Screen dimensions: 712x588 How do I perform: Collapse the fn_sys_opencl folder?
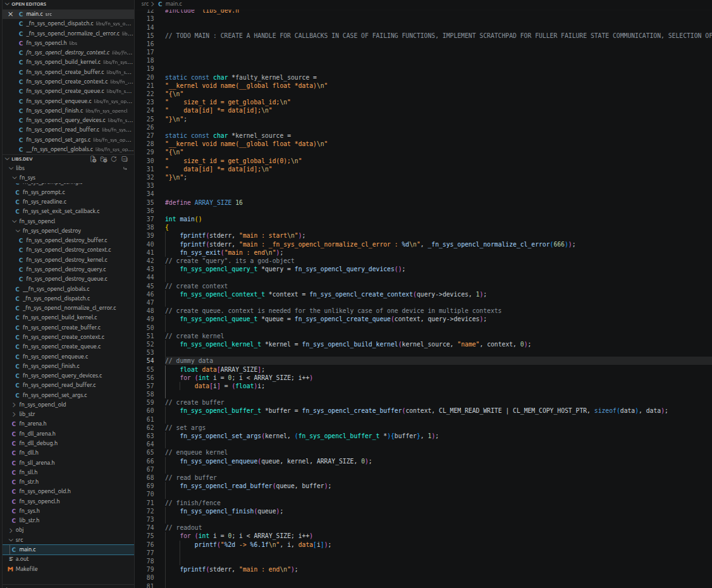[x=15, y=221]
